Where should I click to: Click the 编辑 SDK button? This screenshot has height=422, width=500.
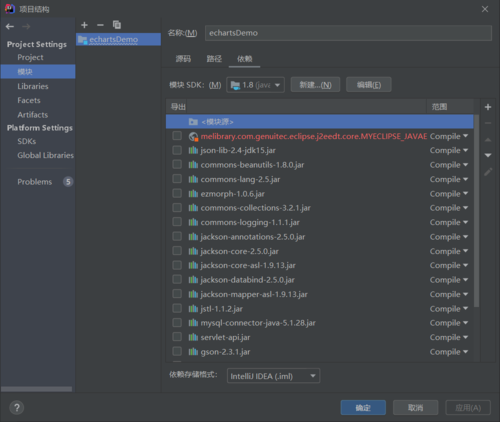click(x=369, y=85)
